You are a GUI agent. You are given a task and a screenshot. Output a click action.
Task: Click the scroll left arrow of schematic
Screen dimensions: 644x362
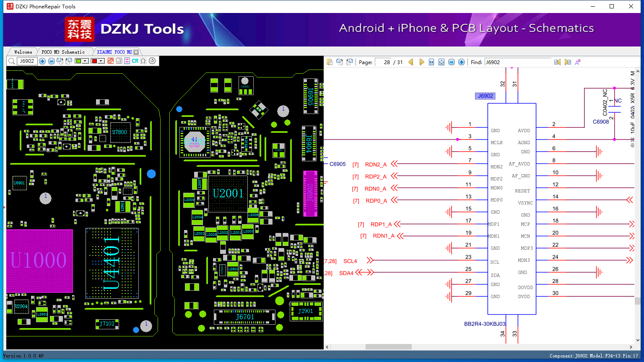(x=327, y=347)
